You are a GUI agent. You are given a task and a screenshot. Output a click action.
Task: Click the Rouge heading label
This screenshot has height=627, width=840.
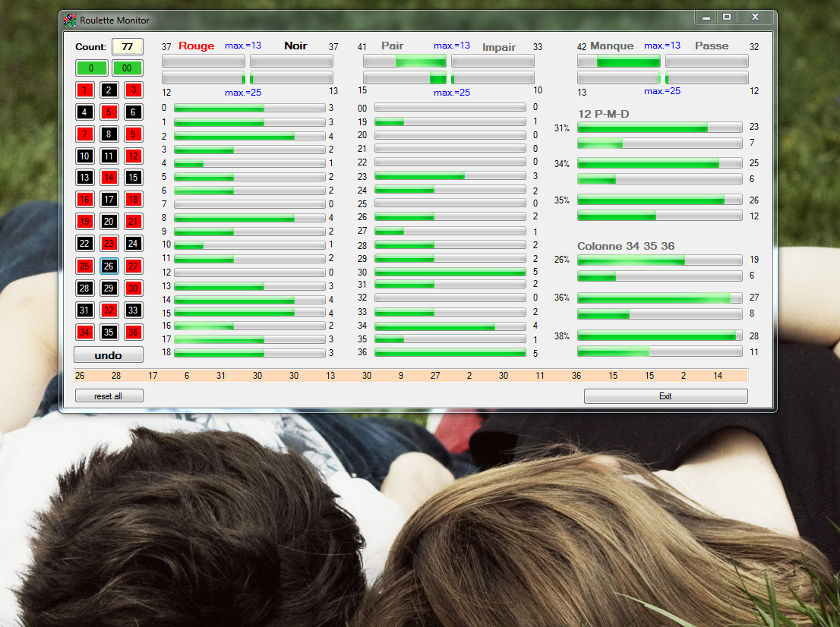(x=197, y=46)
